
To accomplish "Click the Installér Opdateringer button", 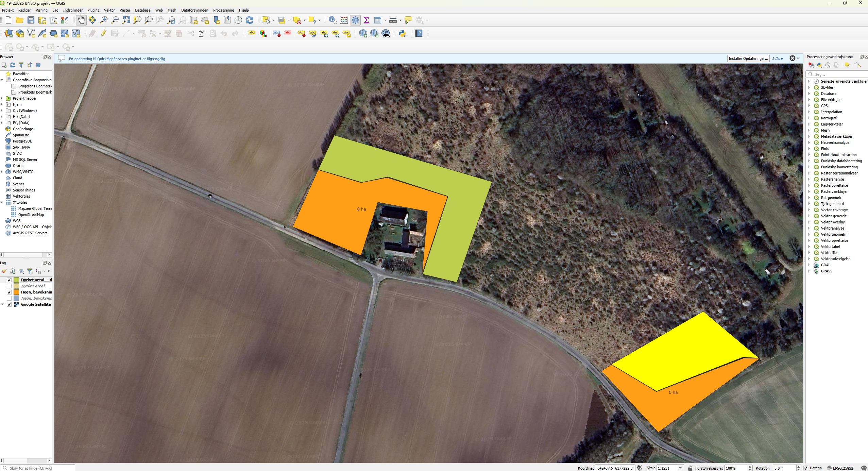I will 748,58.
